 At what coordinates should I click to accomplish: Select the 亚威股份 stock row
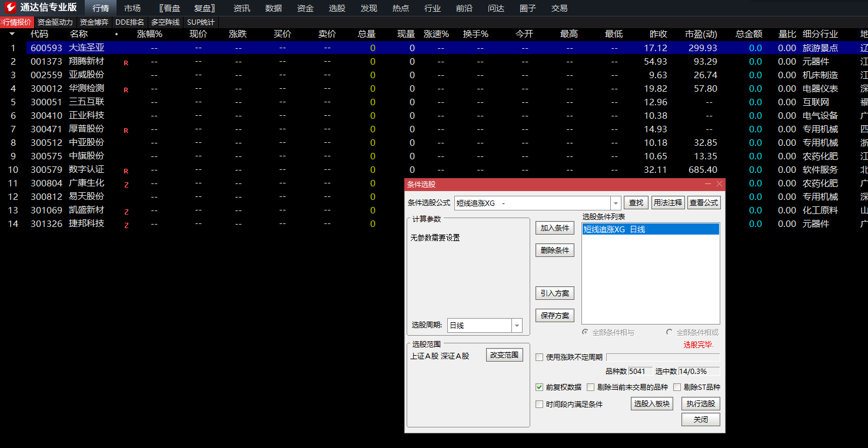click(434, 75)
